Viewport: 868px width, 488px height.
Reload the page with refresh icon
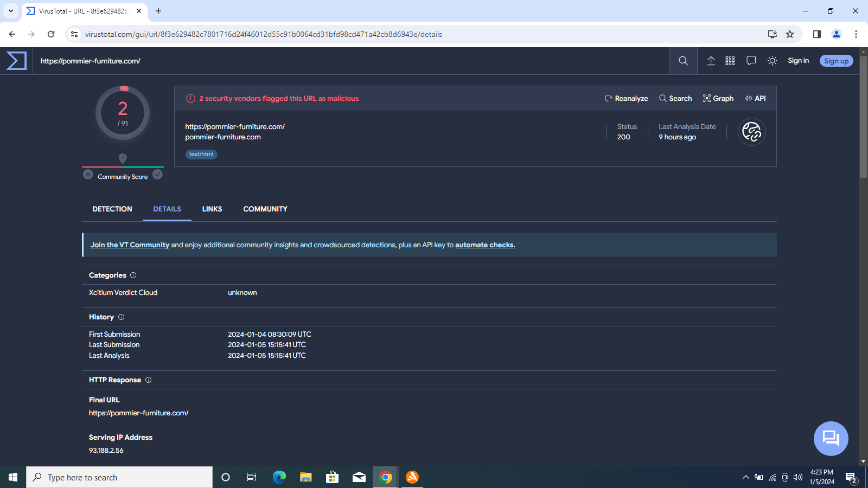(51, 34)
